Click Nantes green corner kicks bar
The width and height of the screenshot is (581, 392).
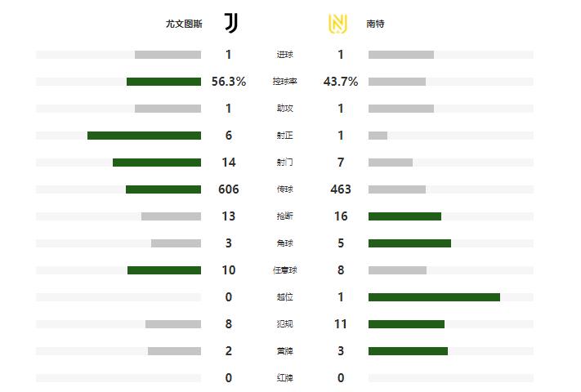pos(409,243)
